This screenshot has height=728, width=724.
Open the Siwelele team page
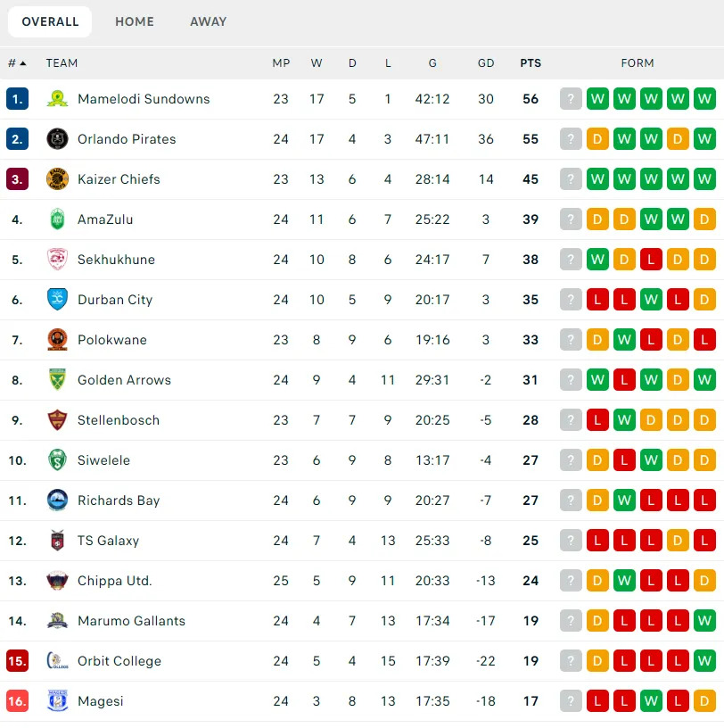click(x=106, y=460)
